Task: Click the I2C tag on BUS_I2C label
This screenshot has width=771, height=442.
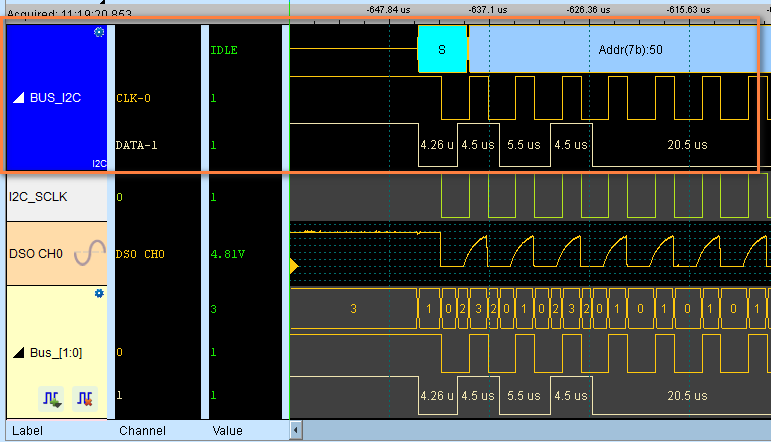Action: point(99,164)
